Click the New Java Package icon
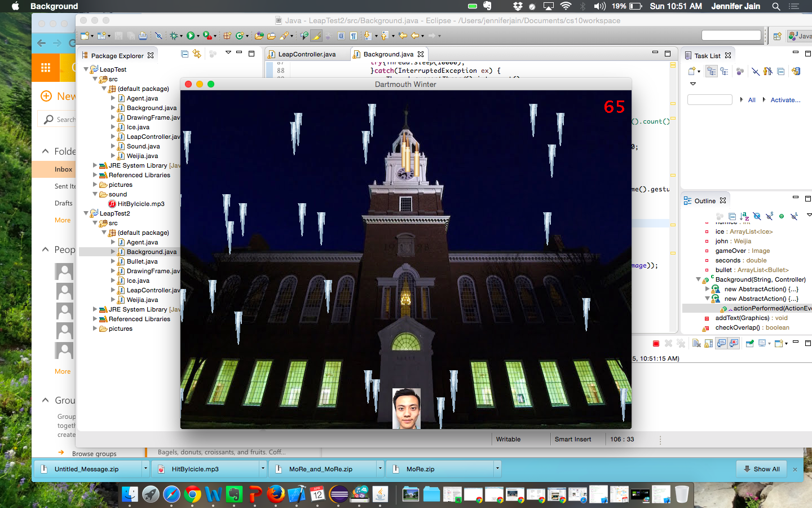Image resolution: width=812 pixels, height=508 pixels. 227,36
